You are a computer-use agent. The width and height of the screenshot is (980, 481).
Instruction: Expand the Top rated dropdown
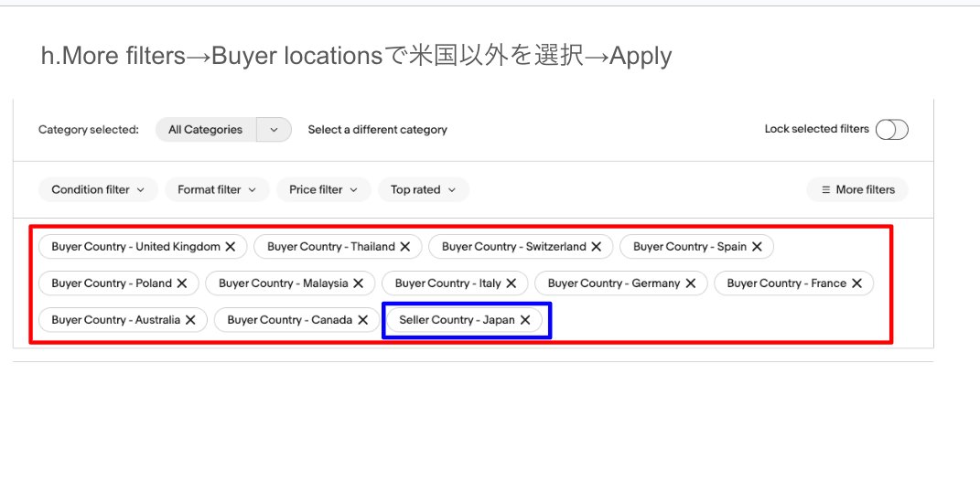pyautogui.click(x=423, y=190)
